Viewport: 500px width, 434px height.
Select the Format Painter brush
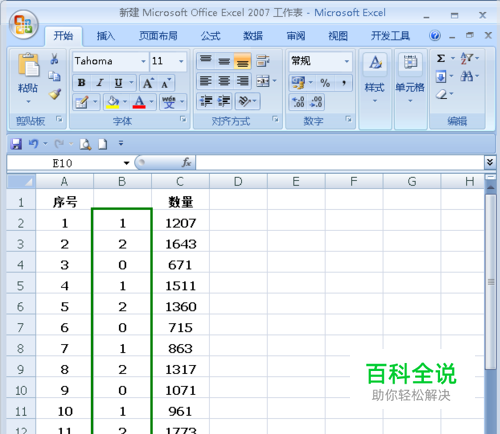tap(54, 94)
